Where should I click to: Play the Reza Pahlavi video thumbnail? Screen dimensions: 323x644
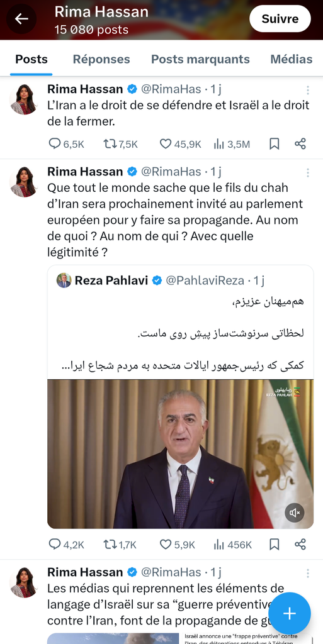(x=181, y=454)
